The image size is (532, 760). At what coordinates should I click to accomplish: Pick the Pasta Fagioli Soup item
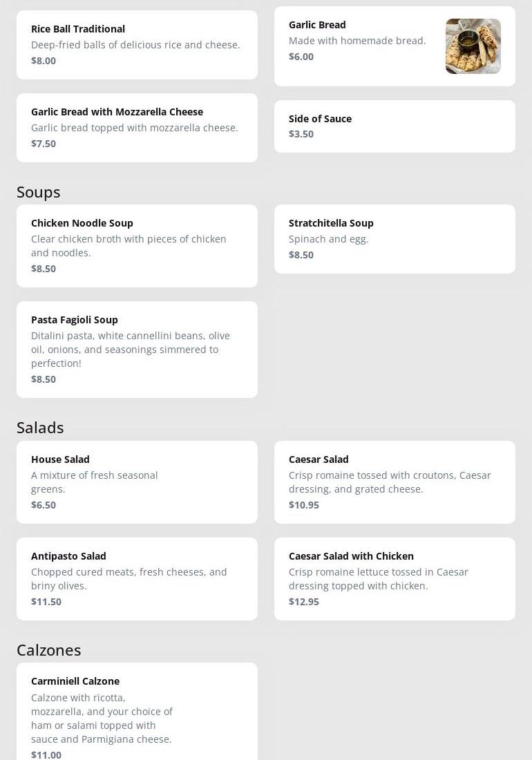[137, 349]
